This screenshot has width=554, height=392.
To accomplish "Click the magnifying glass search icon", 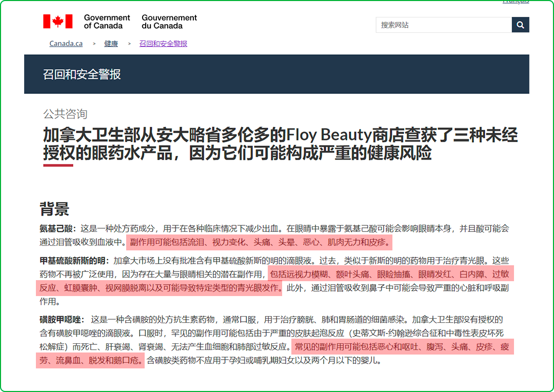I will (520, 25).
